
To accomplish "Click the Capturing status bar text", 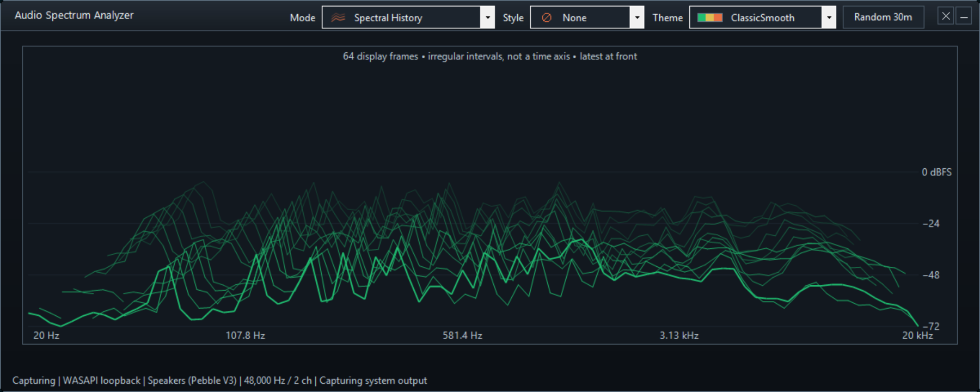I will click(34, 381).
